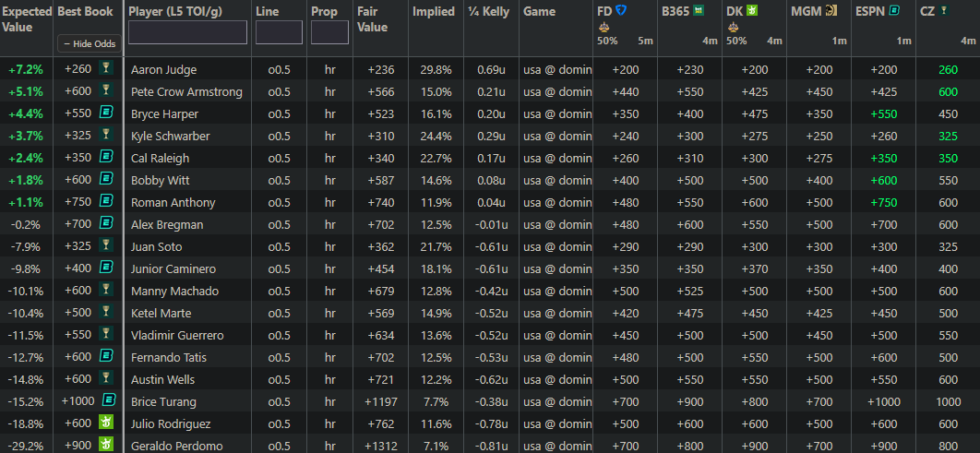Sort by Implied column header

(434, 11)
